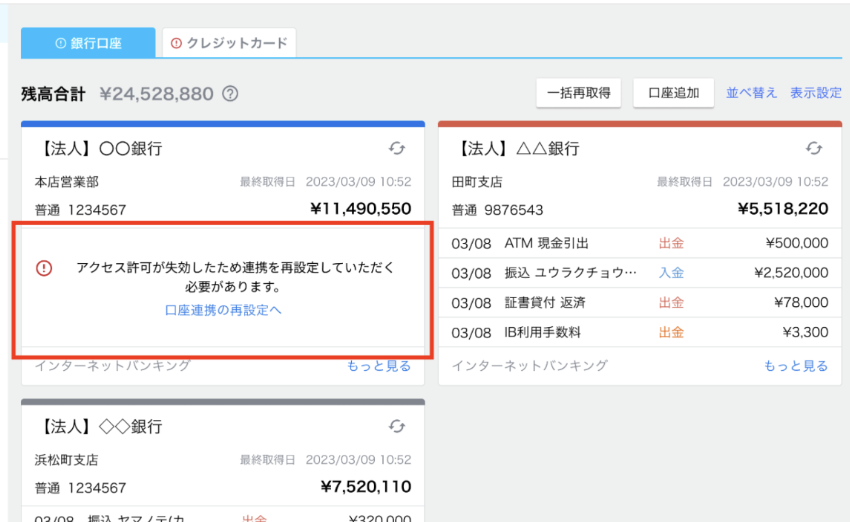This screenshot has height=522, width=850.
Task: Switch to the クレジットカード tab
Action: coord(229,43)
